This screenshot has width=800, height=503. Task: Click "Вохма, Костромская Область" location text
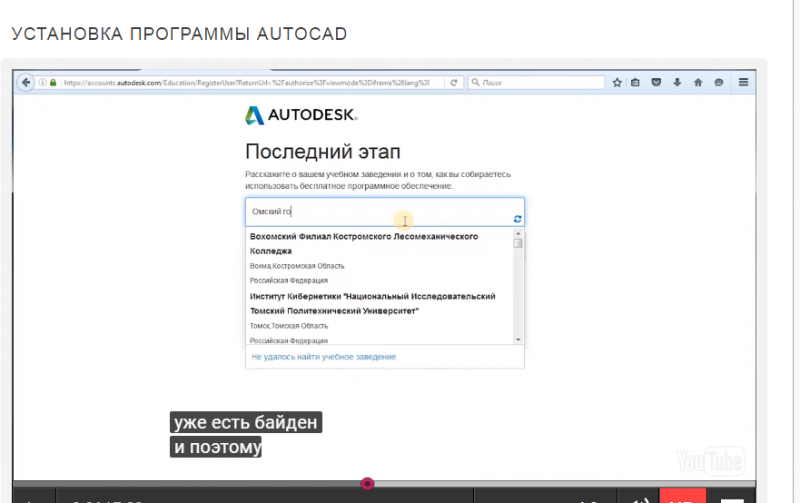[x=297, y=266]
